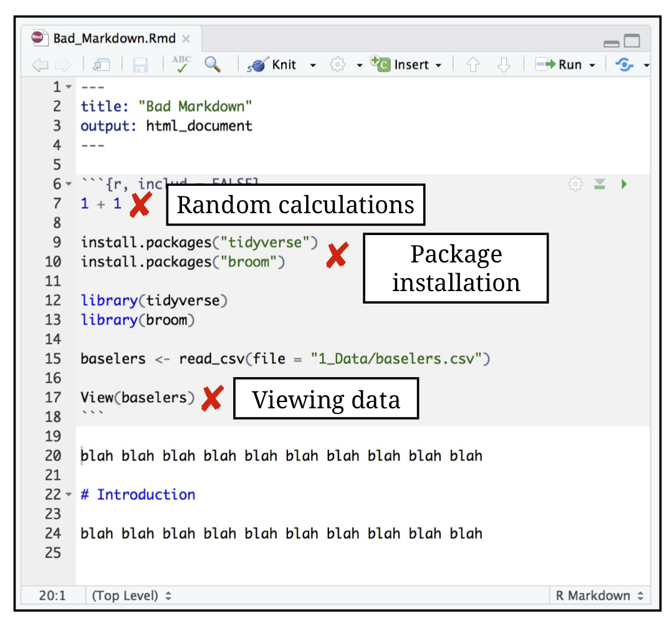
Task: Collapse Introduction section fold at line 22
Action: [x=69, y=495]
